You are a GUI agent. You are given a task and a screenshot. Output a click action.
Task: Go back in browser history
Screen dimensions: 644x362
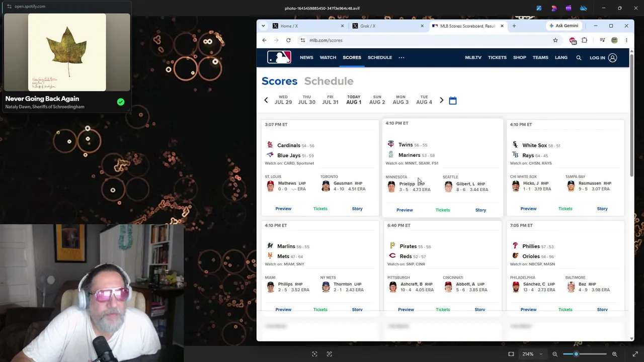coord(264,40)
